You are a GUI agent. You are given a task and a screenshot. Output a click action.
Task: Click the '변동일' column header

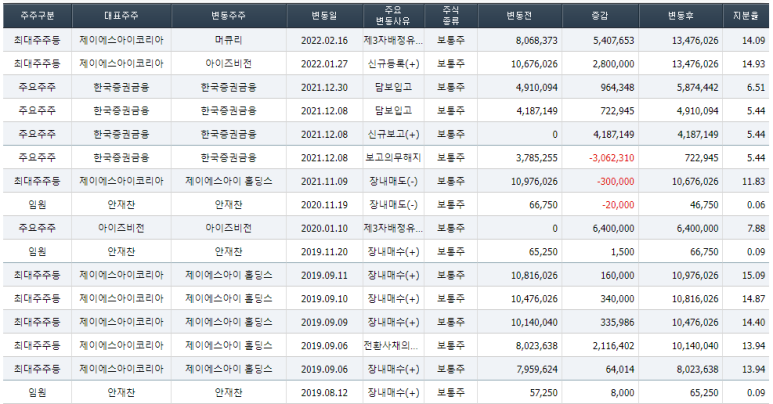[324, 16]
